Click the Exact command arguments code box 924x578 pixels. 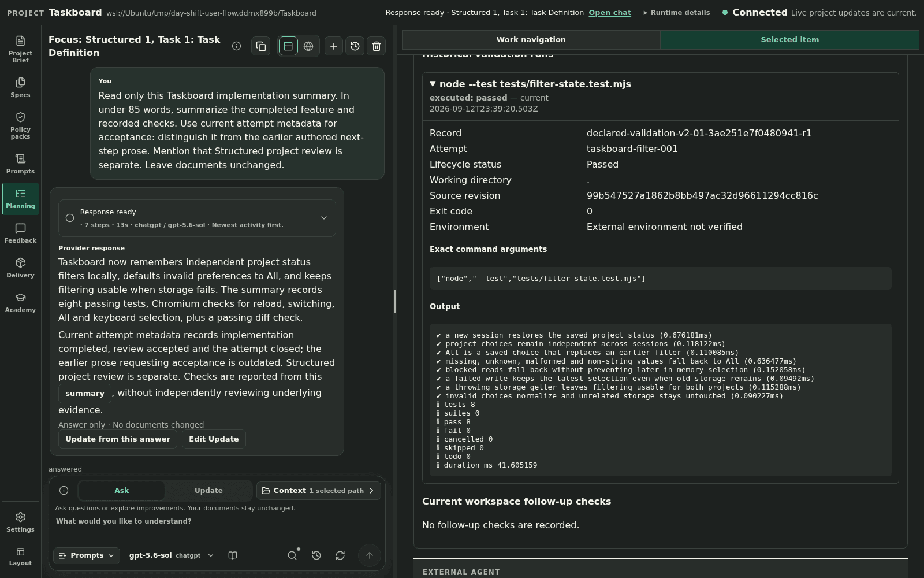(x=660, y=279)
